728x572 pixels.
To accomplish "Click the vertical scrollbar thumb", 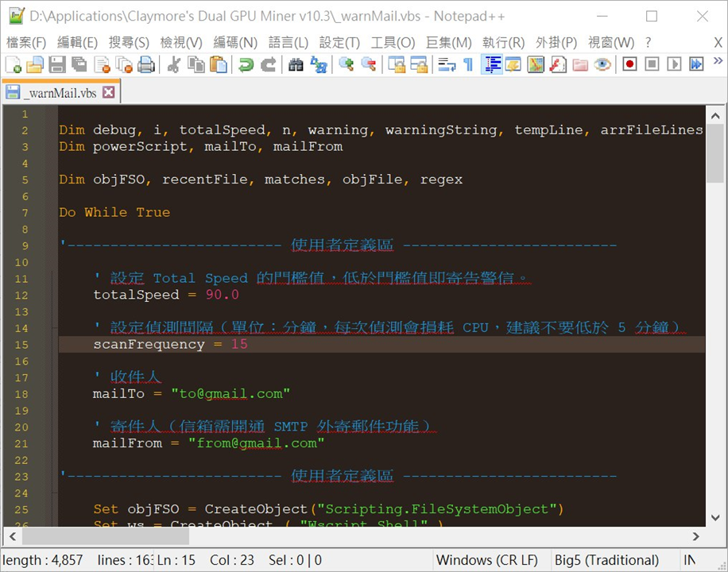I will point(715,154).
